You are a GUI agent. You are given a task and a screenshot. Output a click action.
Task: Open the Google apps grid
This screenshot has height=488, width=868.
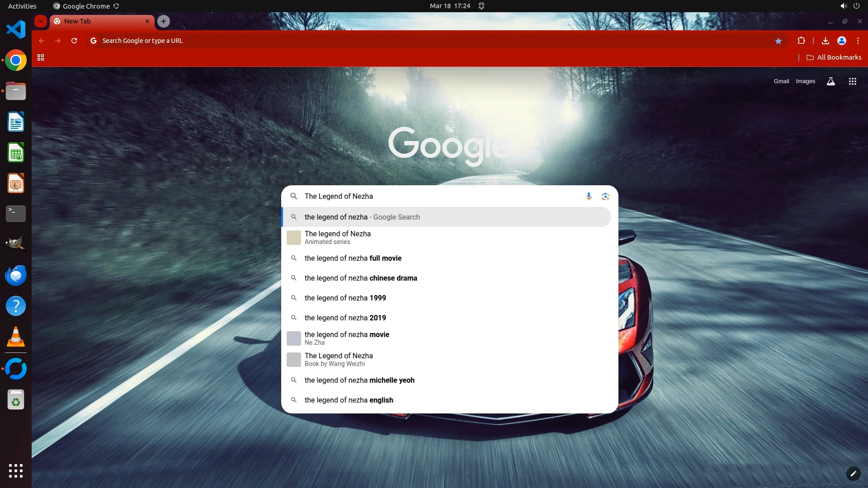pyautogui.click(x=852, y=81)
